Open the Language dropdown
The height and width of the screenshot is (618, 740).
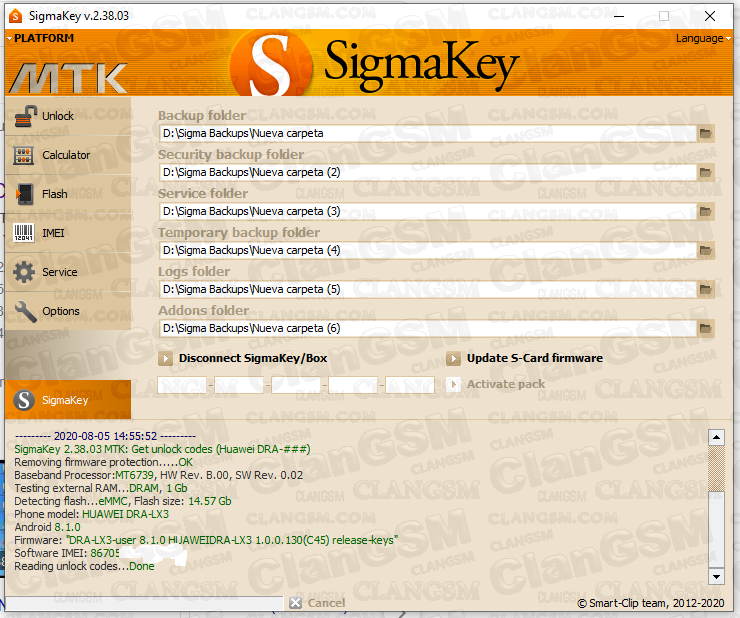703,38
